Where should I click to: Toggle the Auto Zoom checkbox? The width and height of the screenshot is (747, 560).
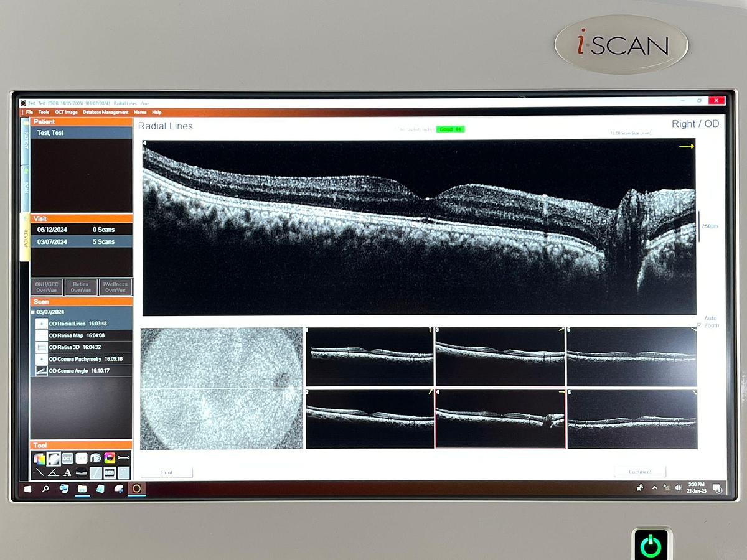tap(699, 325)
